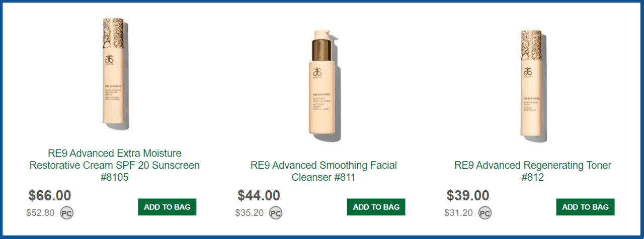644x239 pixels.
Task: Click the $35.20 preferred client price
Action: coord(249,213)
